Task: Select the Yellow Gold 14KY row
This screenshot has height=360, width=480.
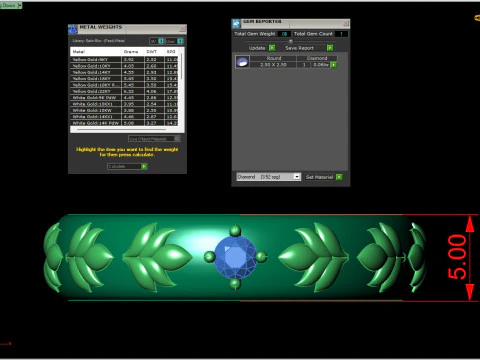Action: point(124,72)
